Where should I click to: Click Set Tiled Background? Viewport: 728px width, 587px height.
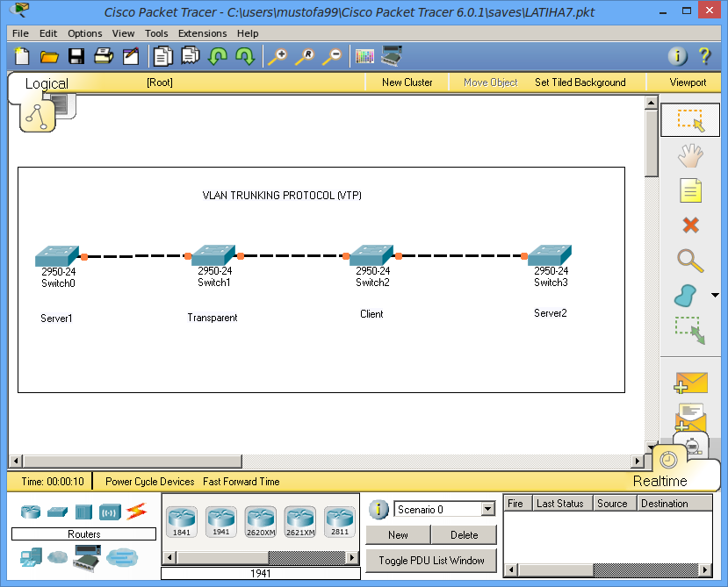point(580,82)
